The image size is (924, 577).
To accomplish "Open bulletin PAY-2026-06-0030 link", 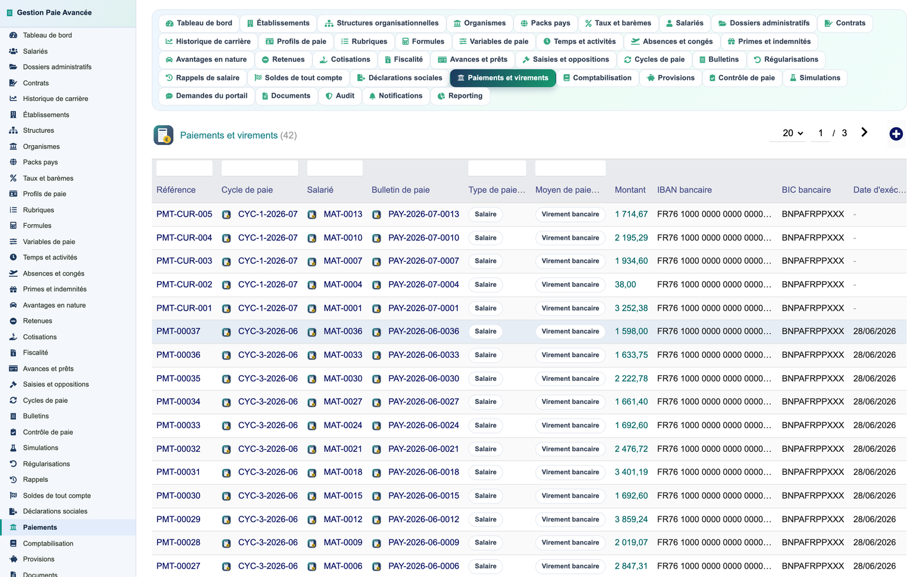I will [x=423, y=378].
